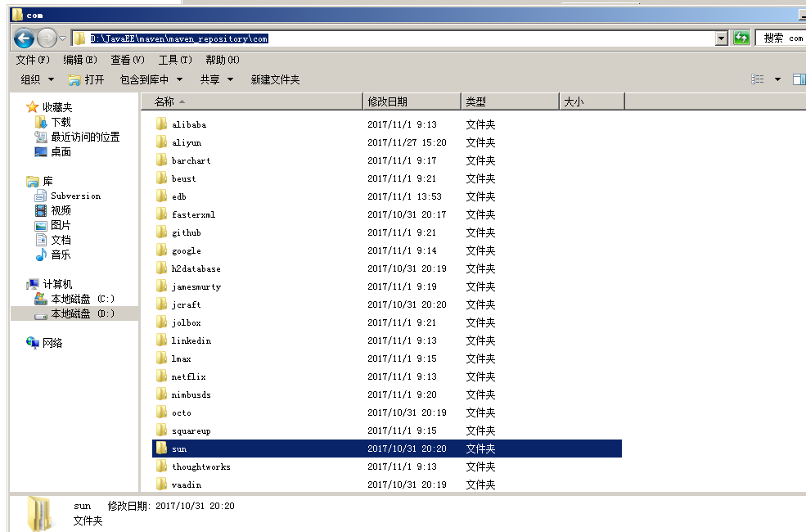
Task: Click the beust folder icon
Action: pos(161,178)
